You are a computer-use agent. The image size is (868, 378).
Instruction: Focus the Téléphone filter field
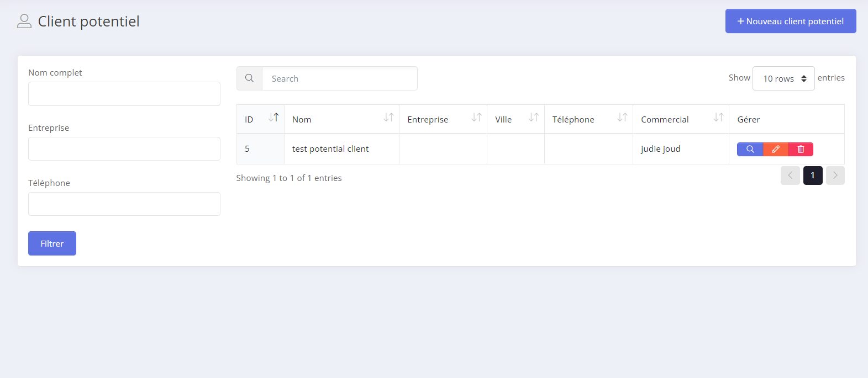[x=124, y=204]
